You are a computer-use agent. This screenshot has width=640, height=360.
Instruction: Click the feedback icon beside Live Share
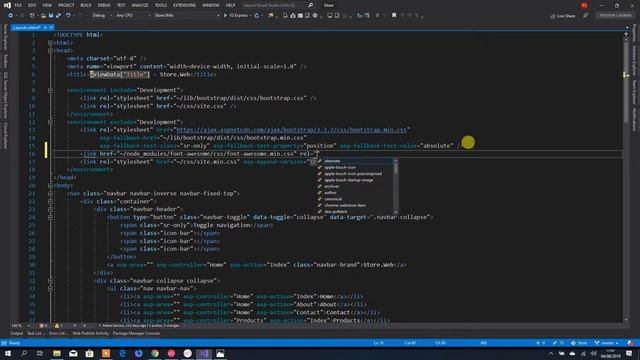pos(586,16)
